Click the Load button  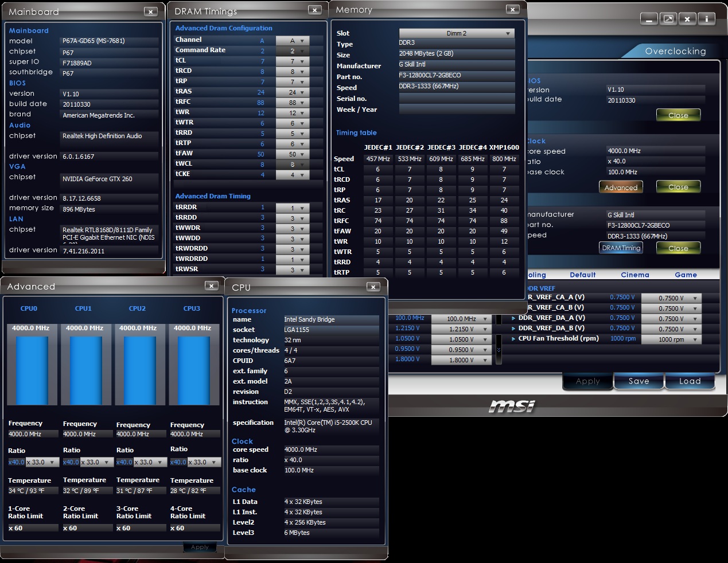(x=690, y=381)
